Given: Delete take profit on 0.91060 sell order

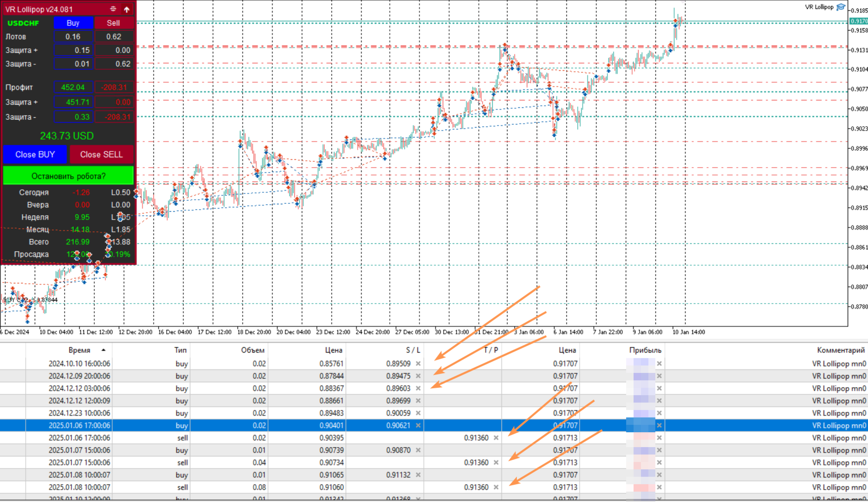Looking at the screenshot, I should [496, 487].
